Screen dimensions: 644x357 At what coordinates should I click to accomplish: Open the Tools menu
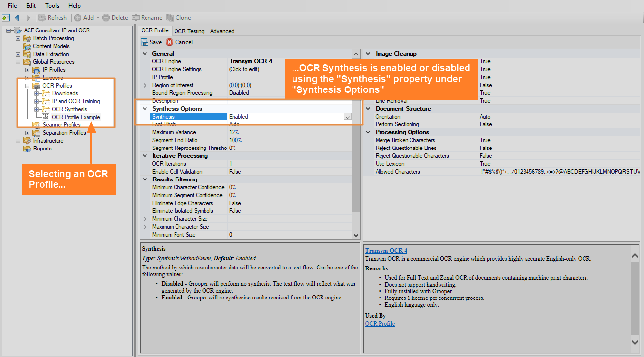coord(52,6)
